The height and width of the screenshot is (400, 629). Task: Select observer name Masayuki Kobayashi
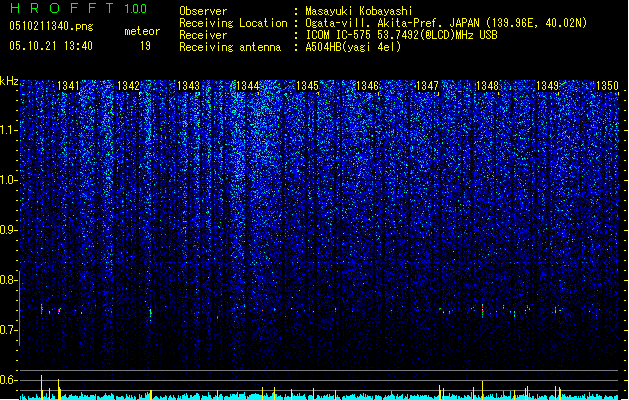(359, 11)
